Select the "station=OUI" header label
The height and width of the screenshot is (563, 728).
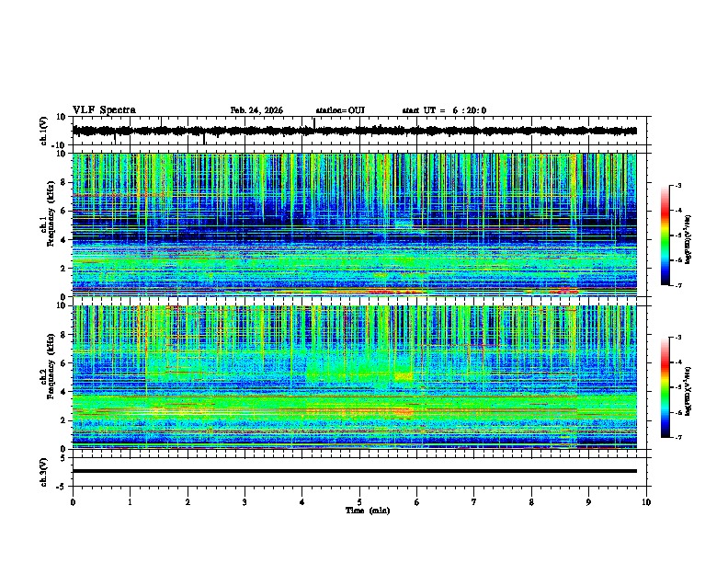click(x=340, y=110)
